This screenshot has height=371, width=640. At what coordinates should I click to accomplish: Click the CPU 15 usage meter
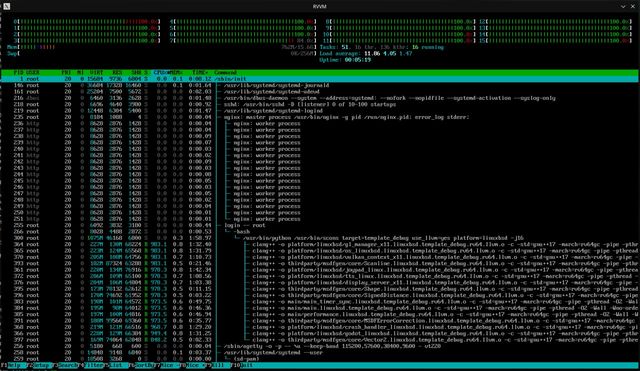point(555,41)
